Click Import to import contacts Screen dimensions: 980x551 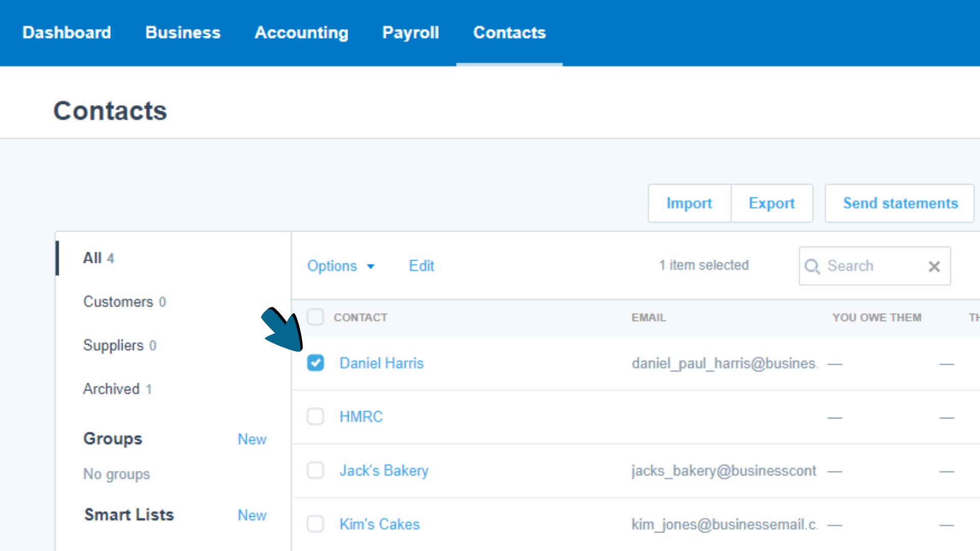690,203
